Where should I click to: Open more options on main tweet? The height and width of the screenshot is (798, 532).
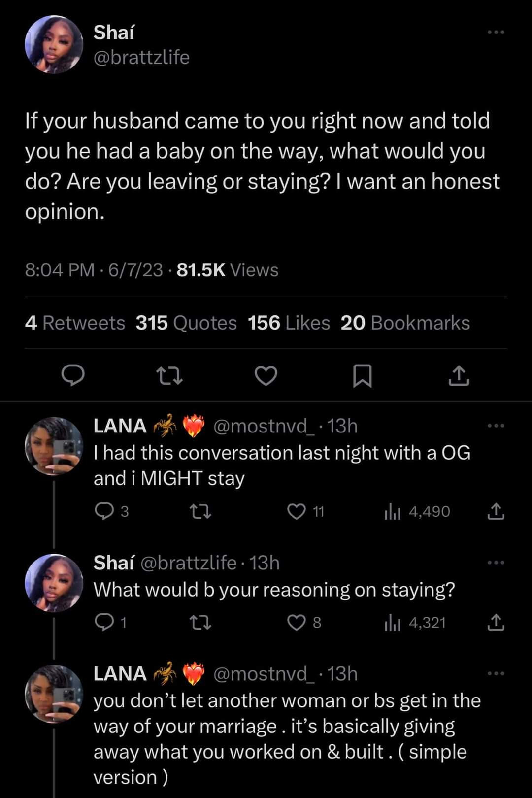pyautogui.click(x=496, y=33)
